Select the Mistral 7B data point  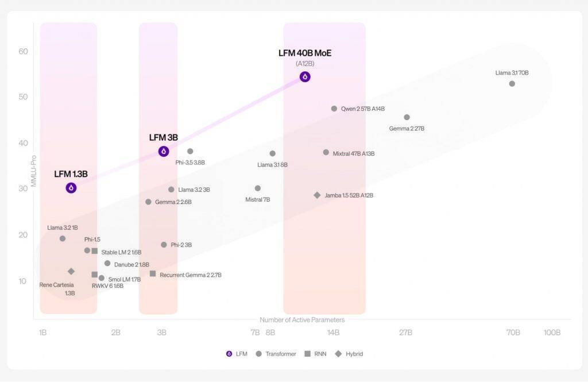[x=258, y=188]
